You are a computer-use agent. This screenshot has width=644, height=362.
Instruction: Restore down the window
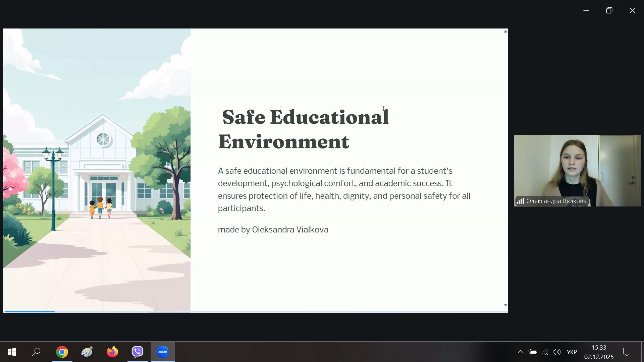(x=609, y=10)
